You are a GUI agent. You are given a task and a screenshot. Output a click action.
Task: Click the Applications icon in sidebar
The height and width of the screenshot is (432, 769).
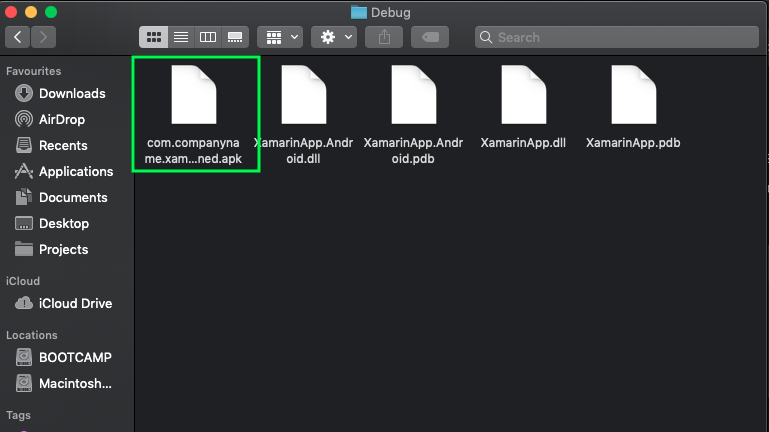pos(24,171)
